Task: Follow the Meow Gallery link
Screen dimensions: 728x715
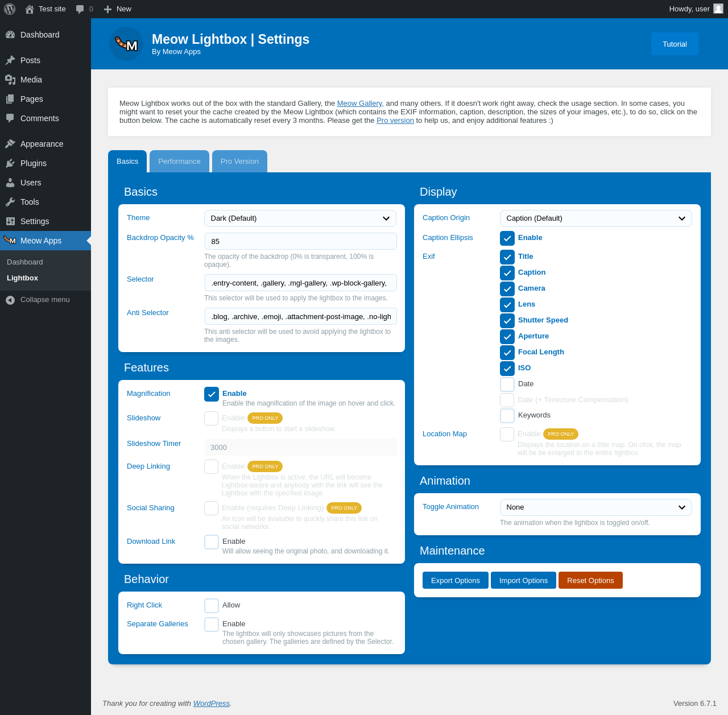Action: pyautogui.click(x=359, y=104)
